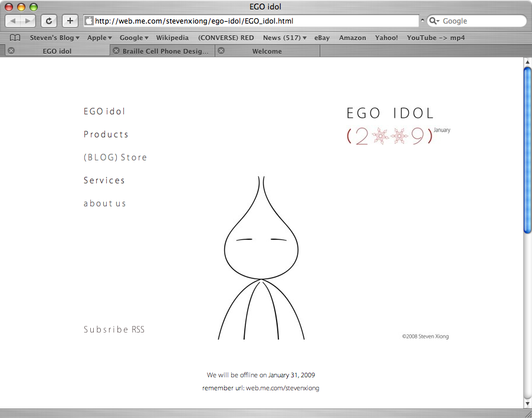Close the EGO idol tab

(x=11, y=51)
